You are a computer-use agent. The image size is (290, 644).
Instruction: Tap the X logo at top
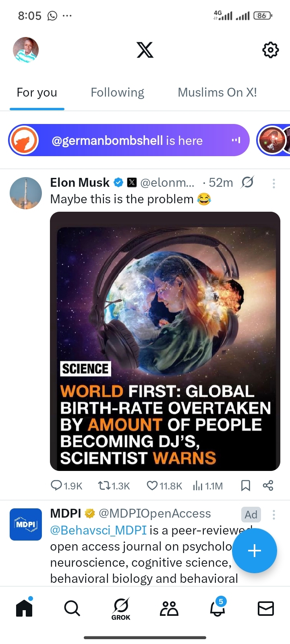[145, 50]
